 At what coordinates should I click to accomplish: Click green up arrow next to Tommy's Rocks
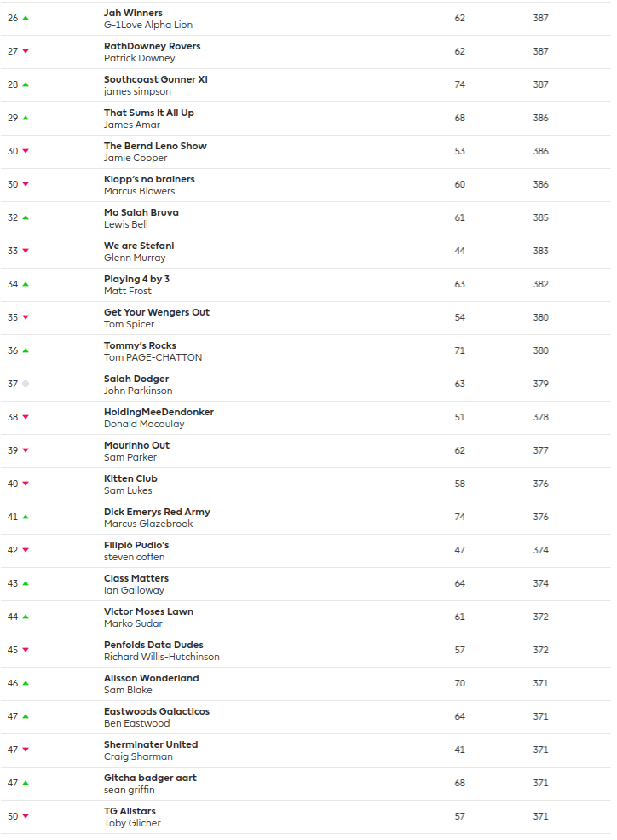click(26, 350)
